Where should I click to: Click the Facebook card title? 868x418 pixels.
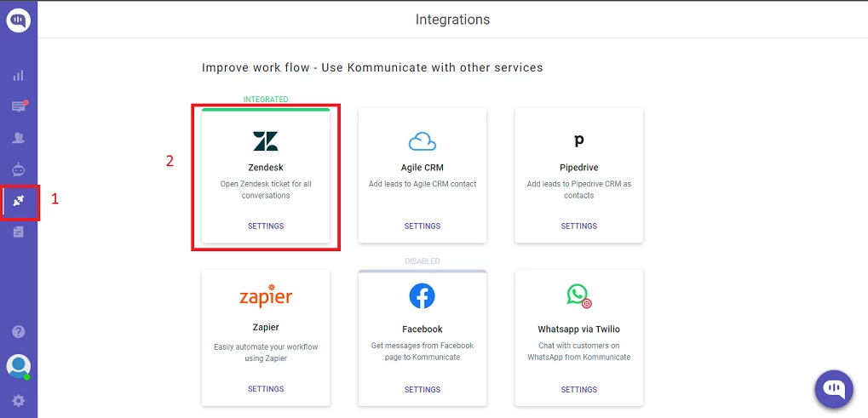click(423, 329)
